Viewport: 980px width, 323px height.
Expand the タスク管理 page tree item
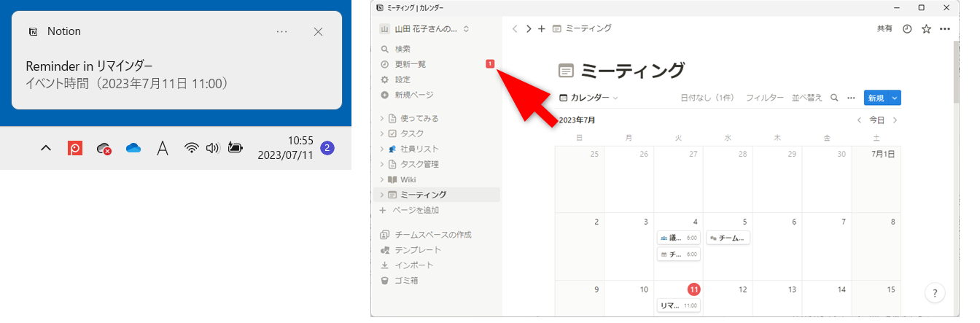click(381, 164)
